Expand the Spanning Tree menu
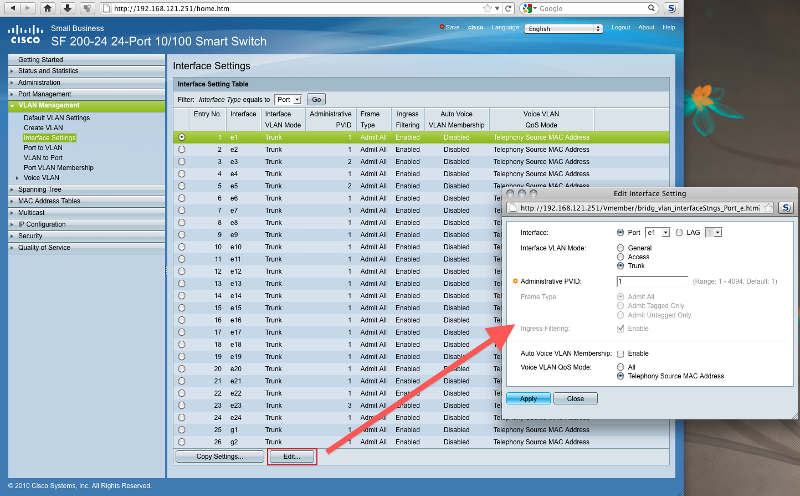 pos(40,189)
